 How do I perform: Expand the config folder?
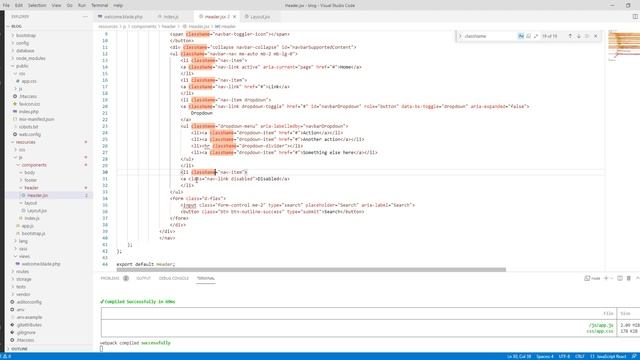click(22, 43)
